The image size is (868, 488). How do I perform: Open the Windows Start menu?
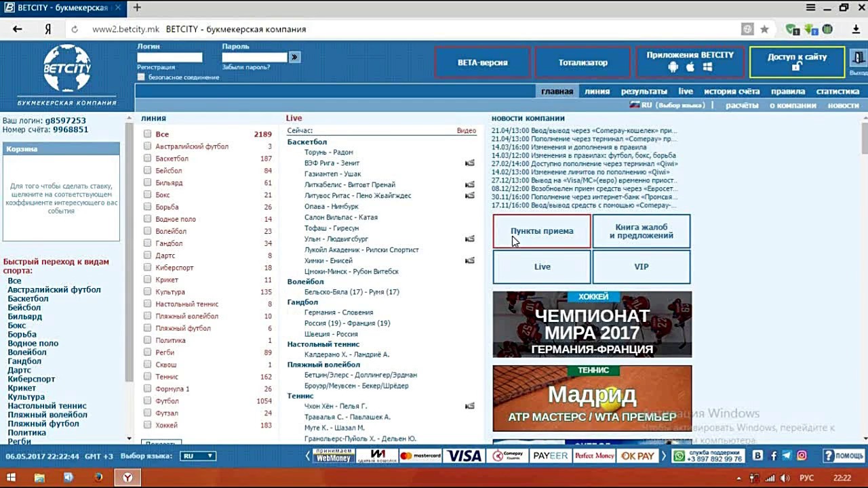click(12, 478)
